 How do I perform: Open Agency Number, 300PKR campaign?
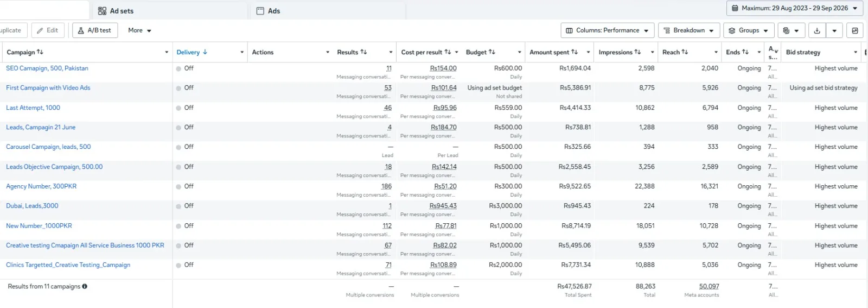coord(41,187)
